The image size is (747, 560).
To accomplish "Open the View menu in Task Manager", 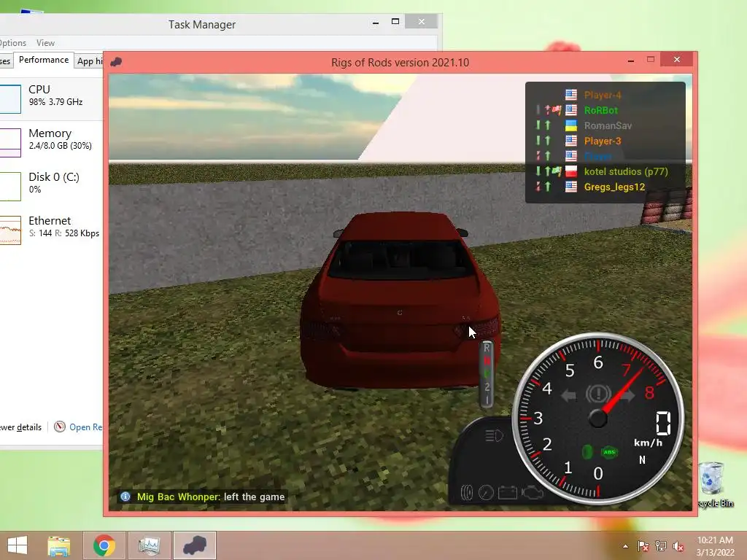I will tap(45, 43).
